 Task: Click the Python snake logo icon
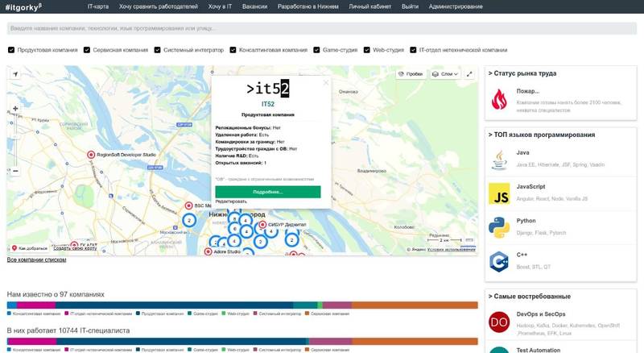click(x=499, y=227)
